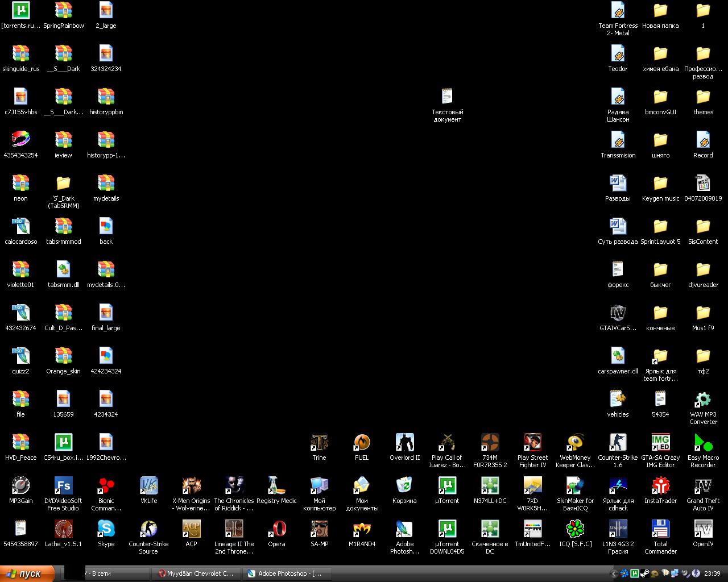Select the Lathe_v1.5.1 icon
Screen dimensions: 728x582
tap(63, 529)
